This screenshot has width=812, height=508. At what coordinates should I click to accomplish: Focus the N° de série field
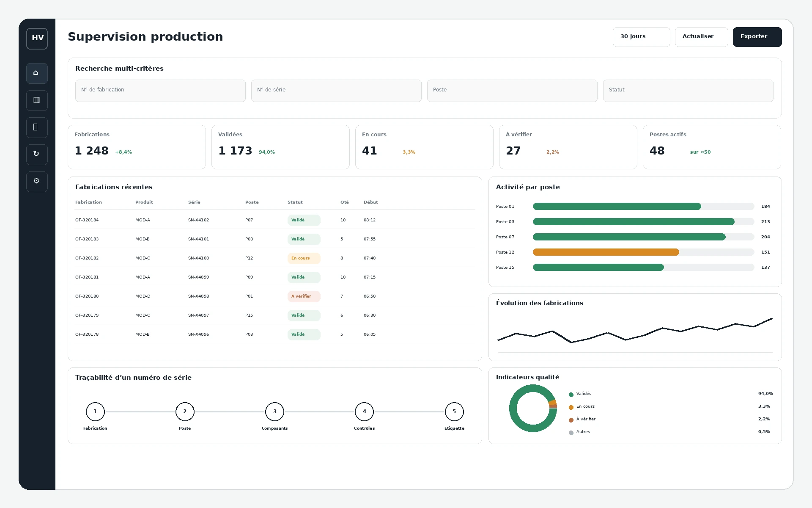click(336, 91)
